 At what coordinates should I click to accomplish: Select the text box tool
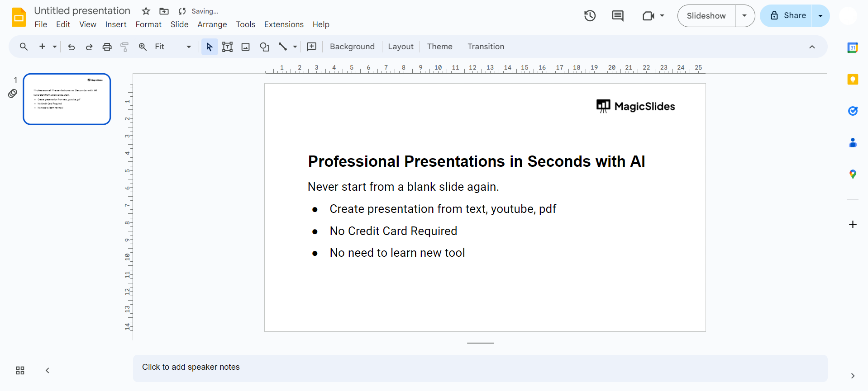click(227, 47)
